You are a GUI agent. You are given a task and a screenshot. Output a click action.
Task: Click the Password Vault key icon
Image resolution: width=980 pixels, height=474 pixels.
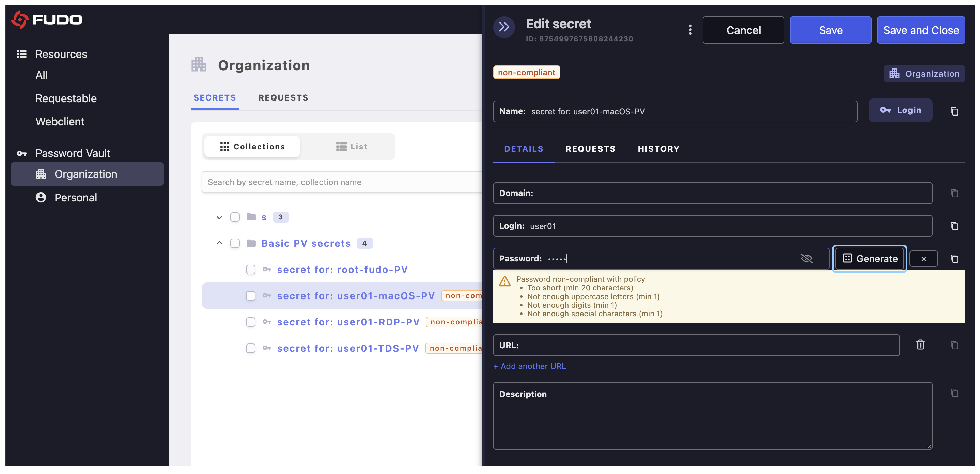22,153
